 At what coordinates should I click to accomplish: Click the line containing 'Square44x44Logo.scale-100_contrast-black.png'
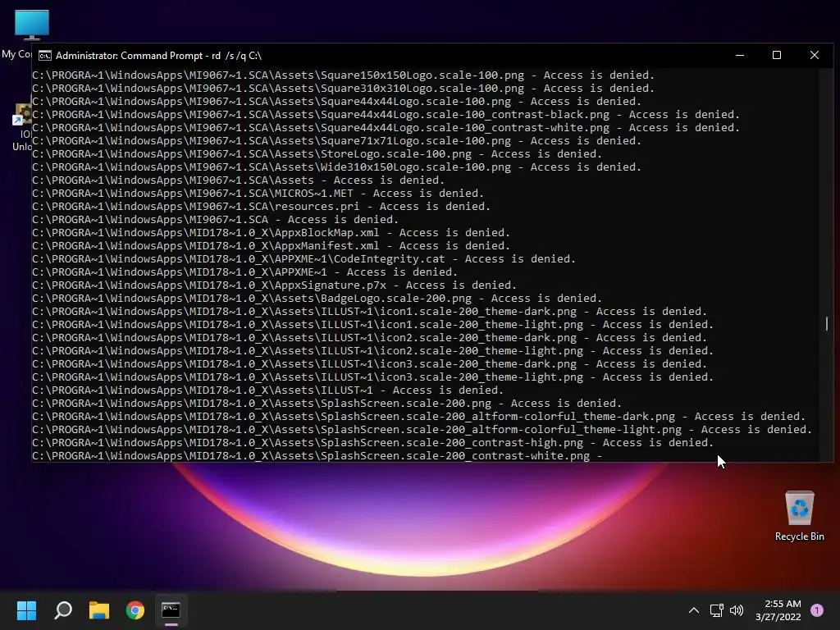pyautogui.click(x=386, y=115)
